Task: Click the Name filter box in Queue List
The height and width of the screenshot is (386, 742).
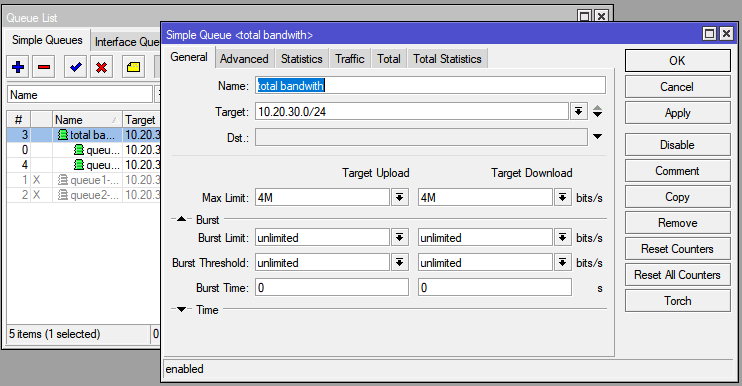Action: 80,95
